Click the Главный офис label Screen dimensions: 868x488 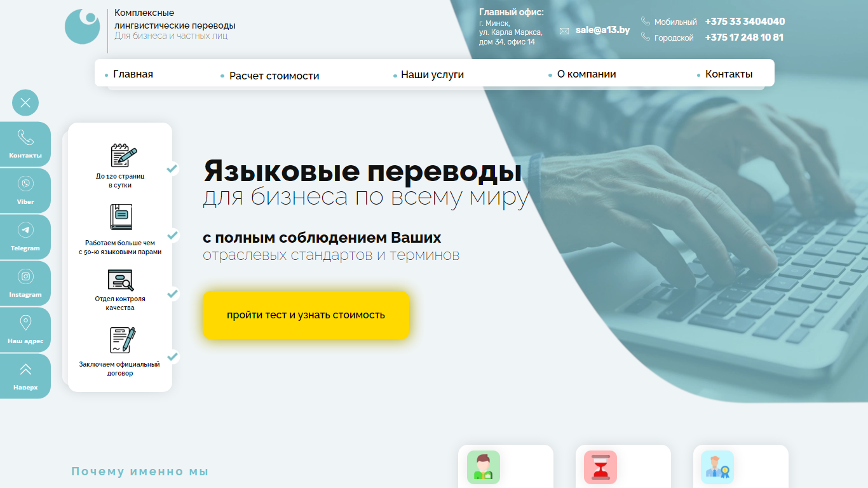[512, 12]
